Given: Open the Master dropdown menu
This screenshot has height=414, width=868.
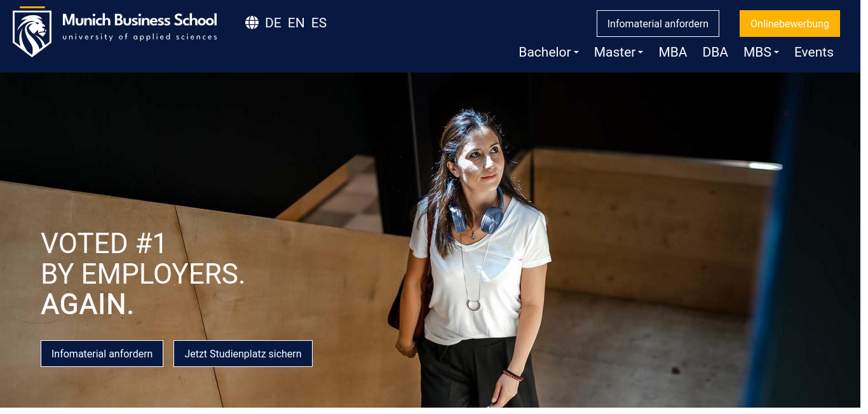Looking at the screenshot, I should (x=618, y=52).
